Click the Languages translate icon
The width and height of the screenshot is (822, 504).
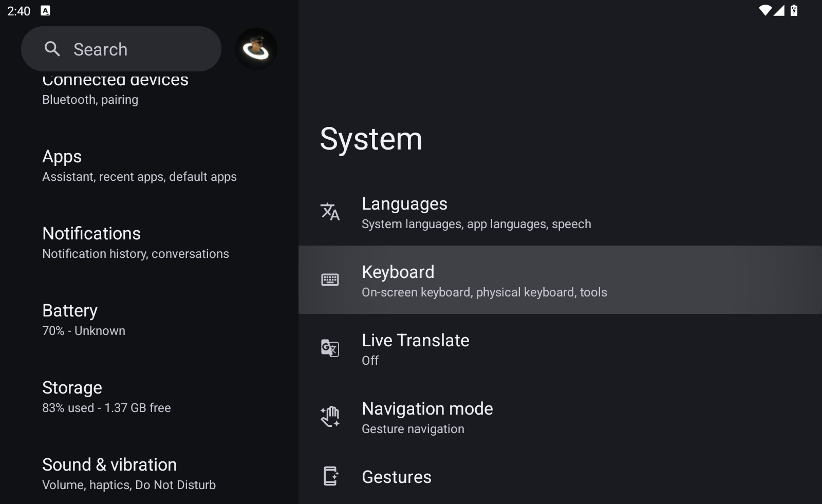click(x=330, y=212)
